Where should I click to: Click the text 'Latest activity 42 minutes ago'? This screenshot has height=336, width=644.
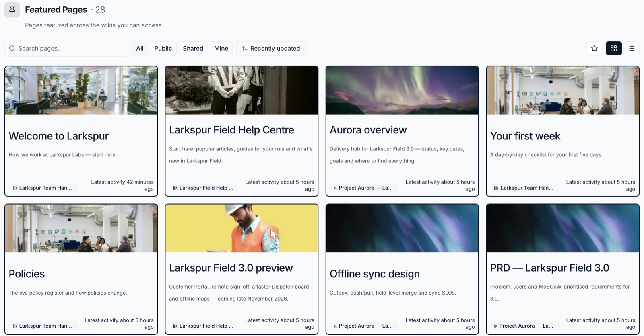click(122, 186)
